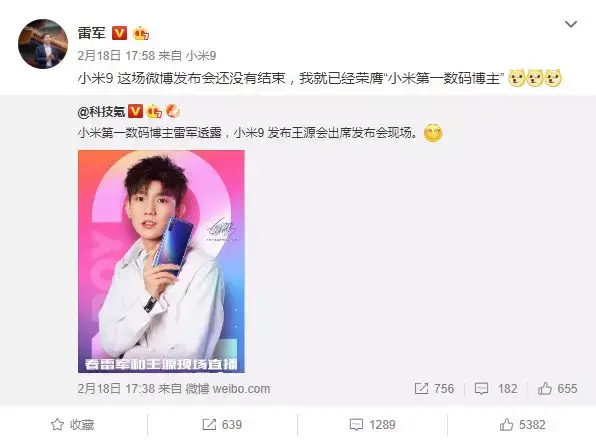Open the original post timestamp 2月18日 17:38
The image size is (596, 442).
coord(116,389)
